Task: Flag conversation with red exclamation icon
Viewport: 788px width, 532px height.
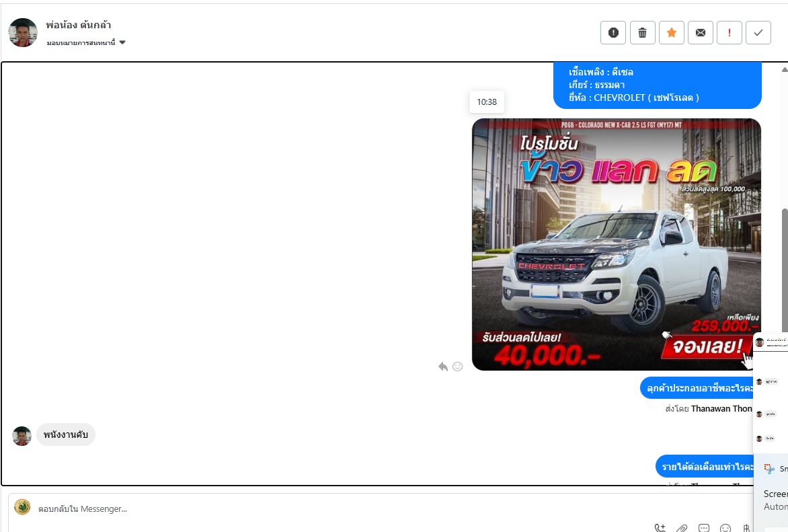Action: 730,33
